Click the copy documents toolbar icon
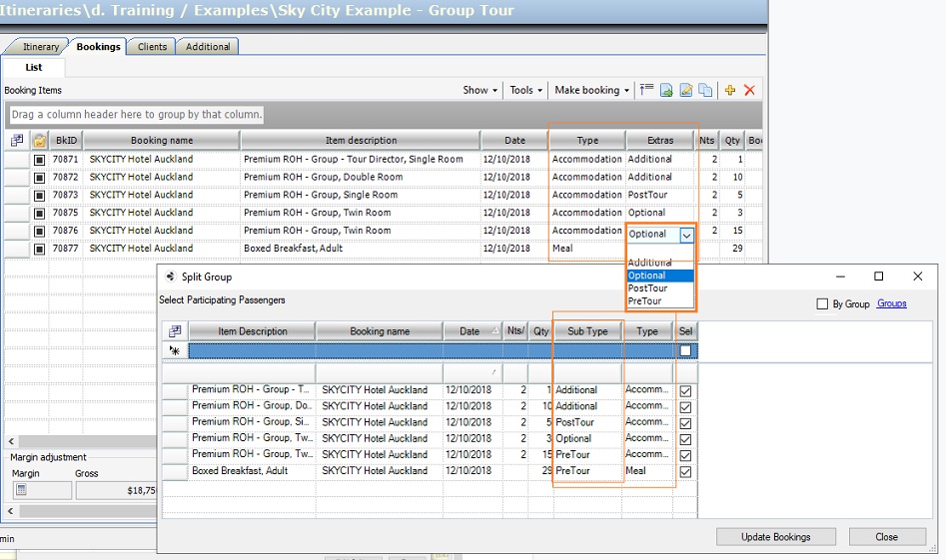Viewport: 946px width, 560px height. pos(705,90)
